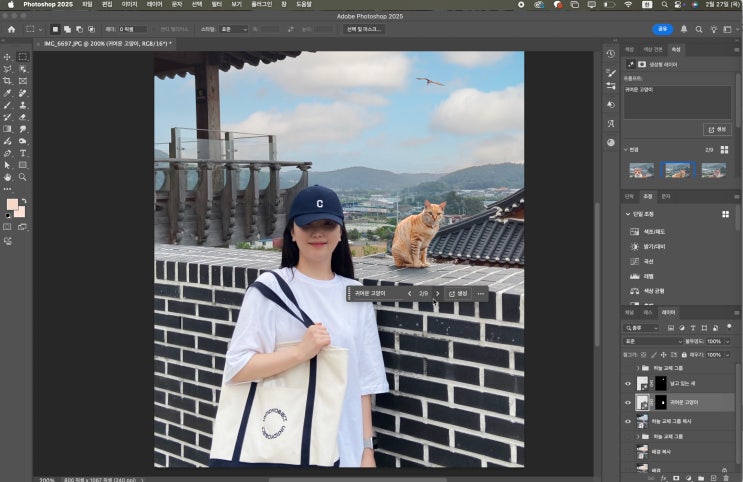Image resolution: width=743 pixels, height=482 pixels.
Task: Open the layer filter 종류 dropdown
Action: tap(642, 328)
